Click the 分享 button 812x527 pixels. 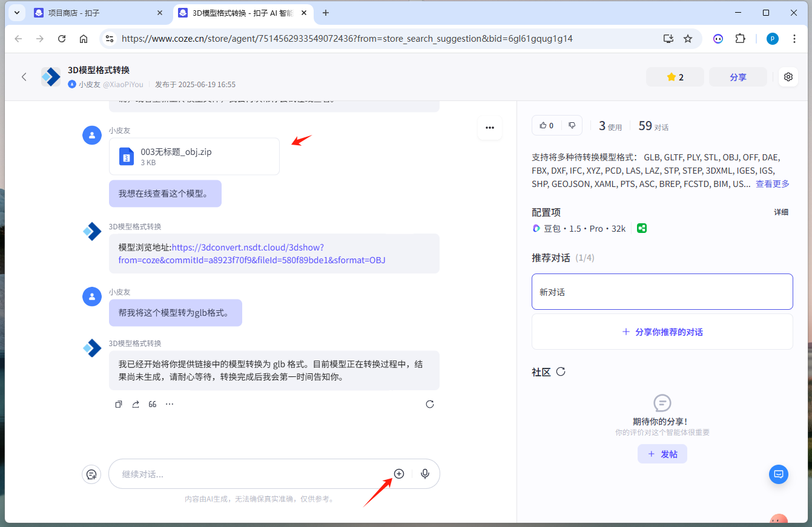pyautogui.click(x=738, y=77)
